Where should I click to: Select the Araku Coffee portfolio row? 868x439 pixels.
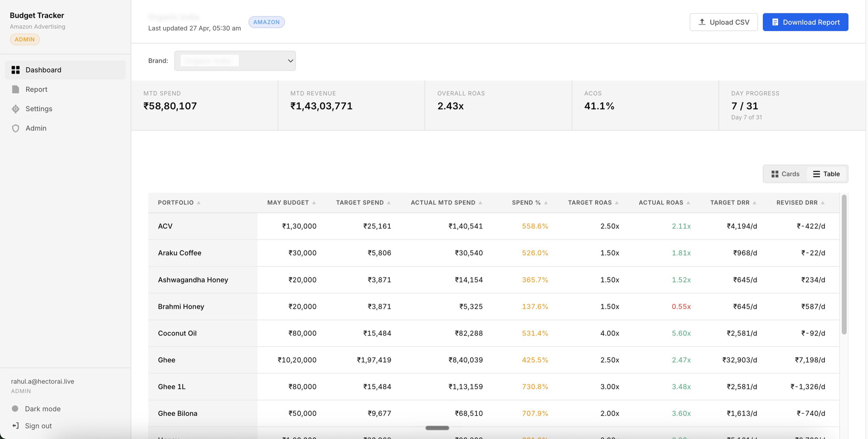point(494,253)
